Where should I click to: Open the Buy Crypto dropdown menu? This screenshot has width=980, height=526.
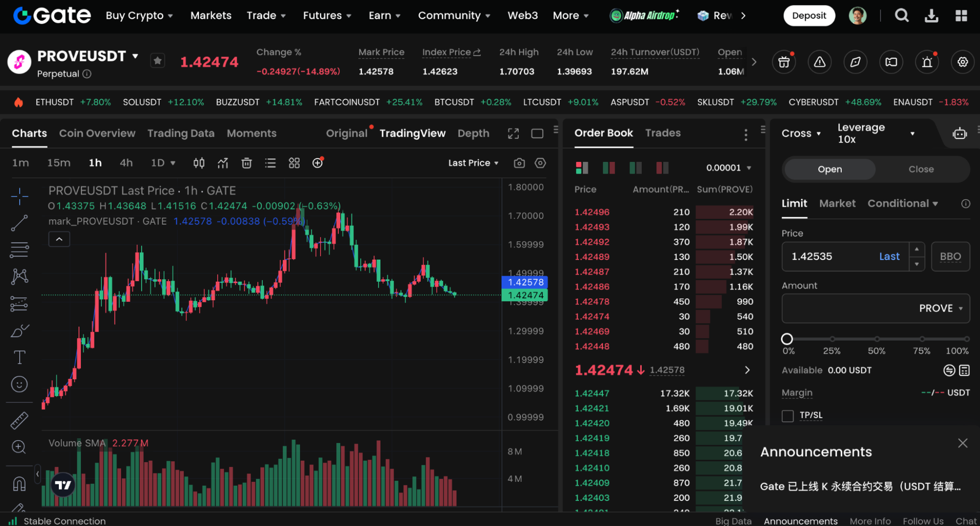pos(139,16)
